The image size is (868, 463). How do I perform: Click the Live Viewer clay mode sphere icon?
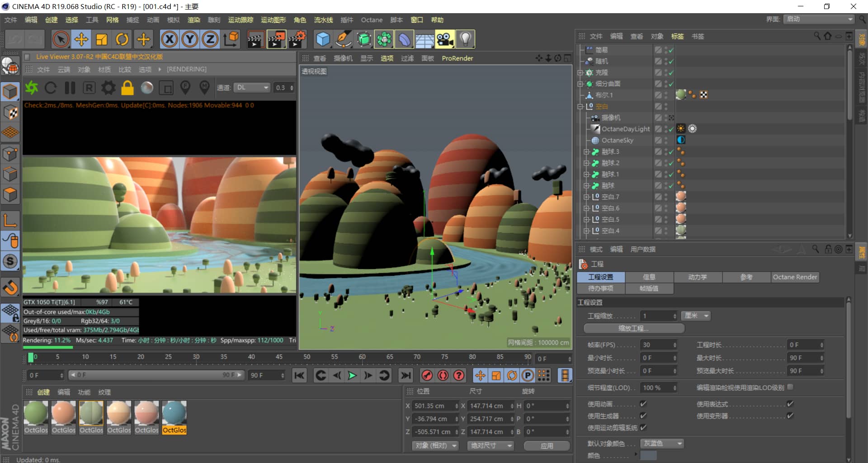click(147, 88)
